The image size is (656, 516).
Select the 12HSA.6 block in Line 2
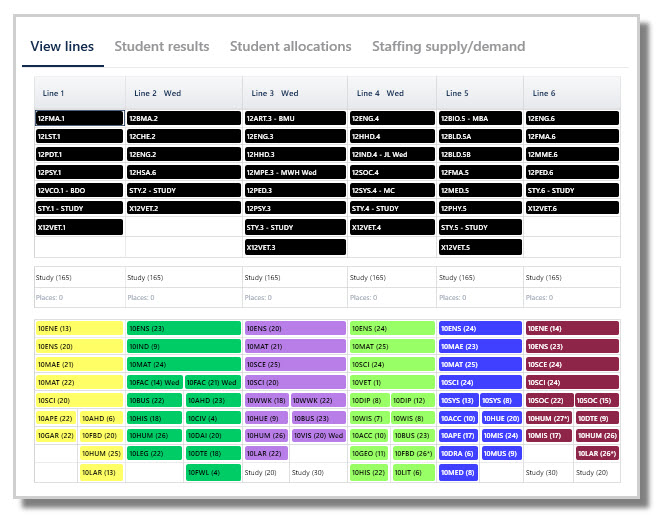[x=184, y=172]
